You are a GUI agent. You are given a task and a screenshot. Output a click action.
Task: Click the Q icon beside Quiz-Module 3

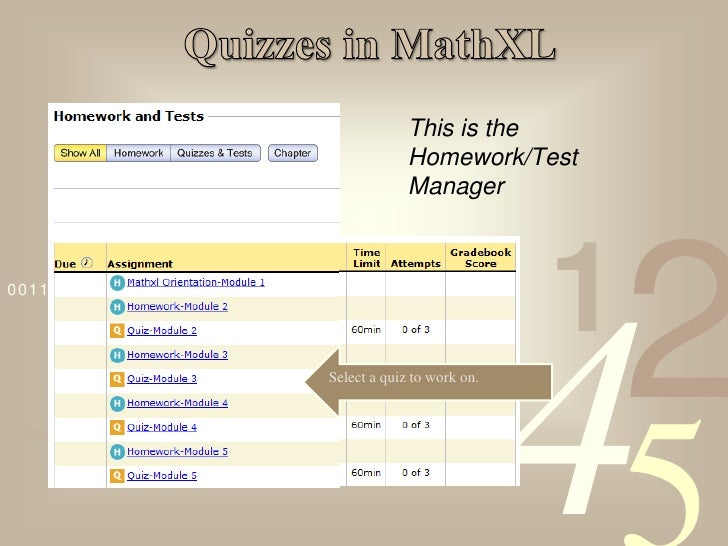[117, 379]
